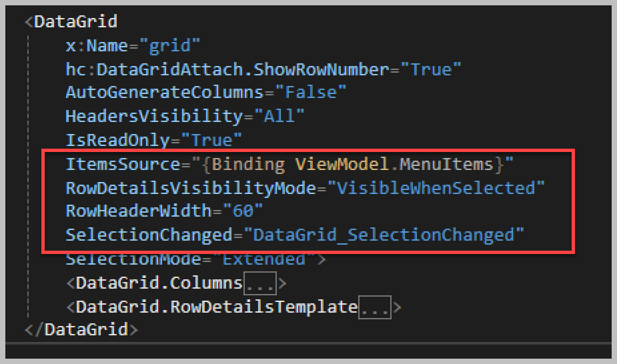
Task: Click the IsReadOnly "True" value
Action: point(211,140)
